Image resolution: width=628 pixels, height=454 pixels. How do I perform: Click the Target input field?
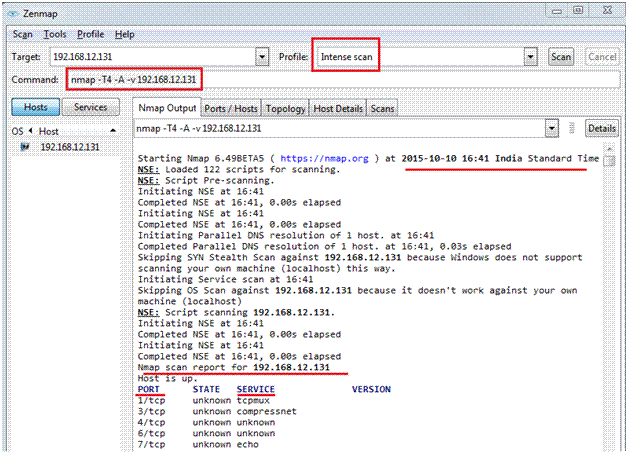pos(153,57)
